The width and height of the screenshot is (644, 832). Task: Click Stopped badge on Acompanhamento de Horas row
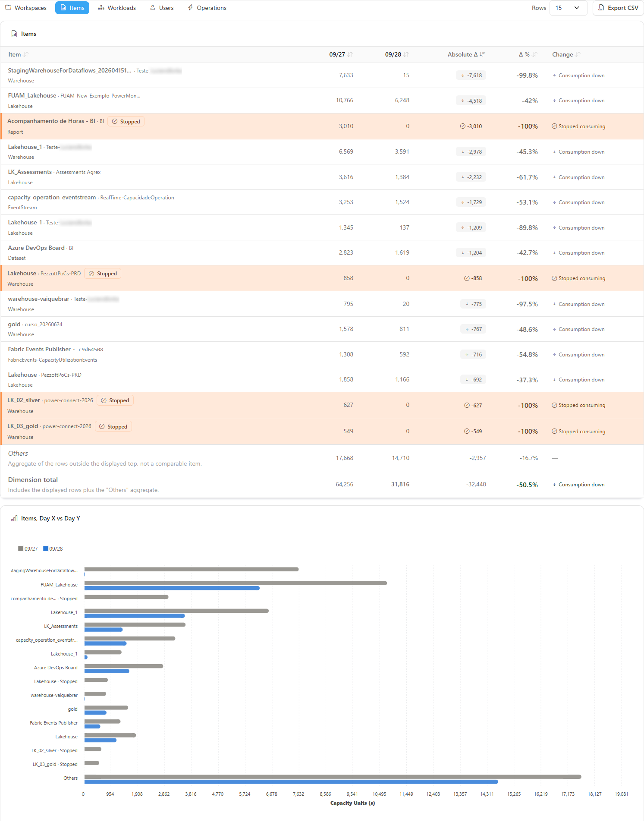click(126, 122)
